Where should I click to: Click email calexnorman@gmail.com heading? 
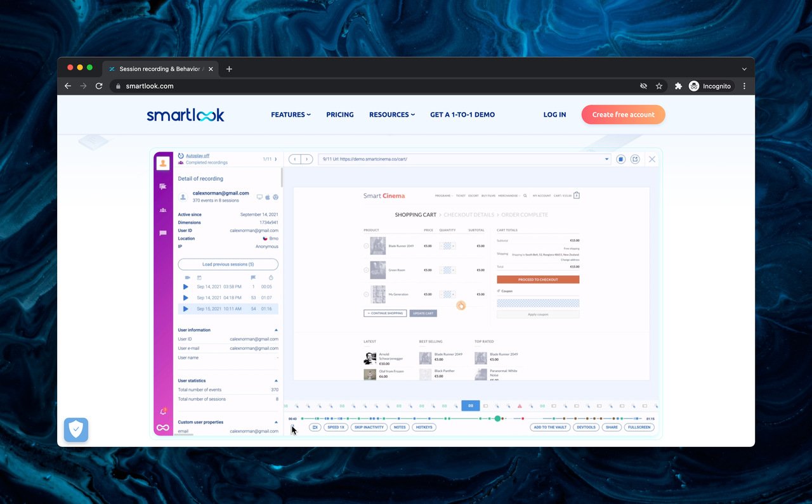click(x=221, y=193)
